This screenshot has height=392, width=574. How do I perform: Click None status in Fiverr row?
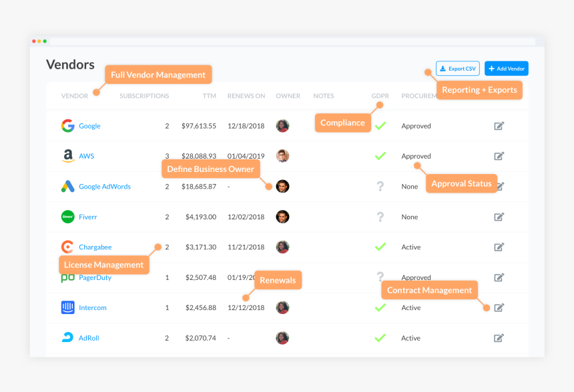[x=410, y=217]
